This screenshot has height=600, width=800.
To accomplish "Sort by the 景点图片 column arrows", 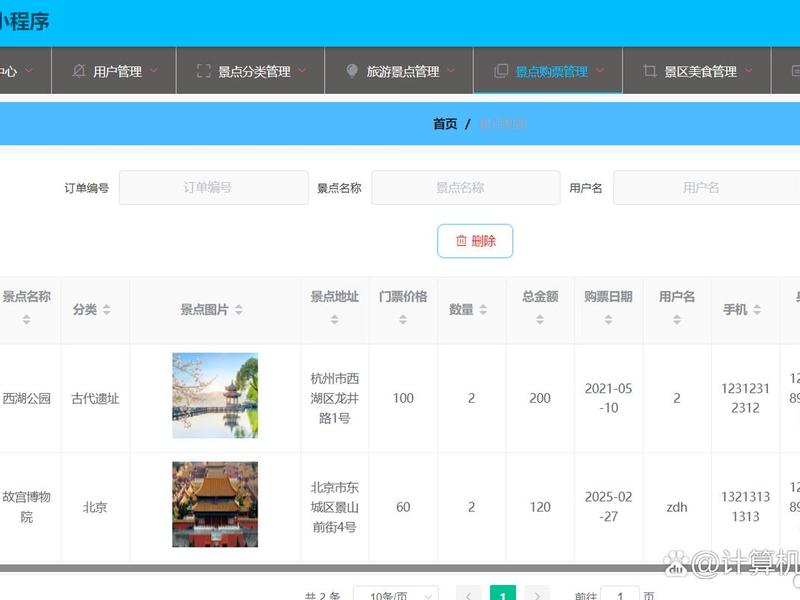I will pos(239,310).
